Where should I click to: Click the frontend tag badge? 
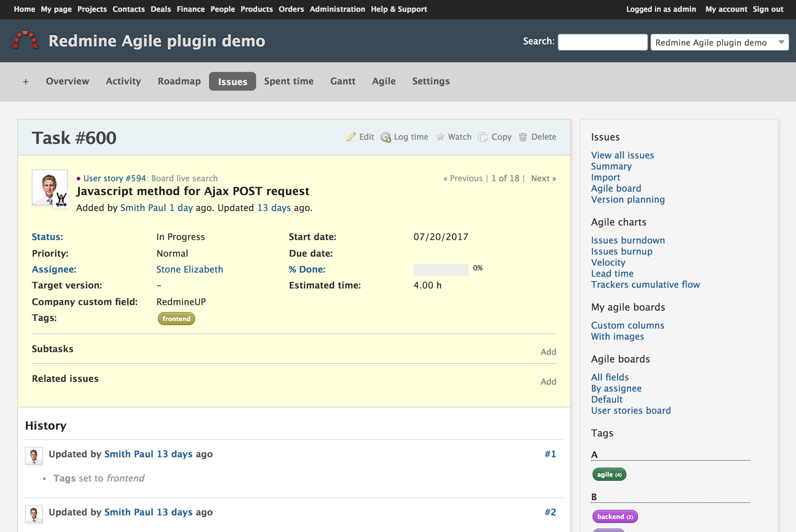click(x=176, y=319)
